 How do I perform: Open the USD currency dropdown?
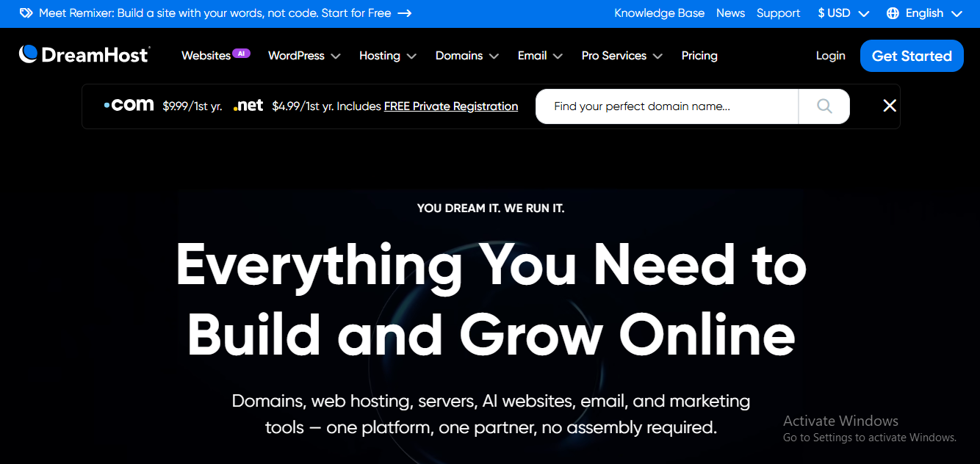[x=843, y=13]
